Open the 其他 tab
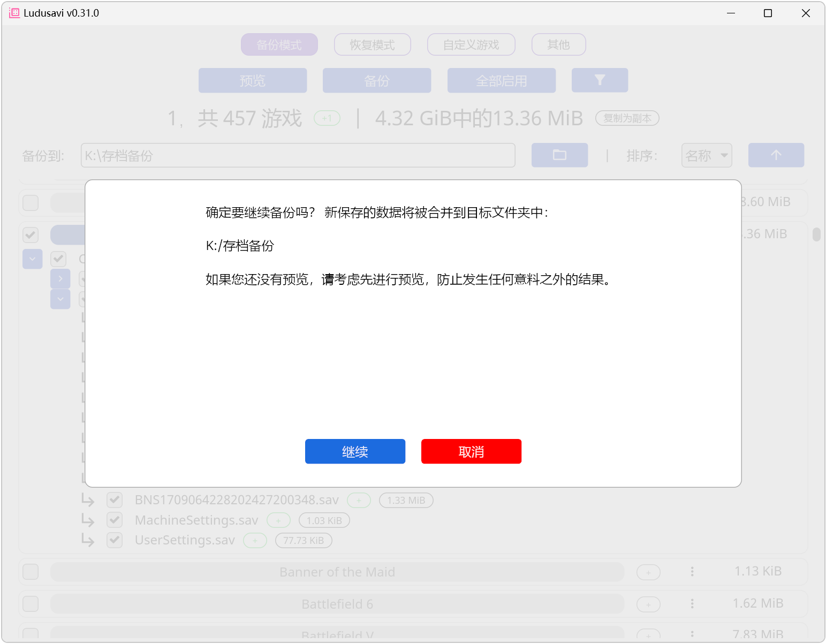Image resolution: width=826 pixels, height=644 pixels. [558, 44]
